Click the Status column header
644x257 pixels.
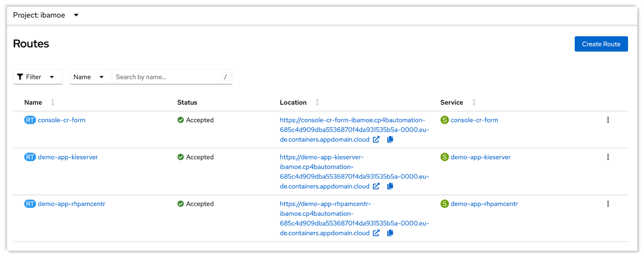[187, 102]
